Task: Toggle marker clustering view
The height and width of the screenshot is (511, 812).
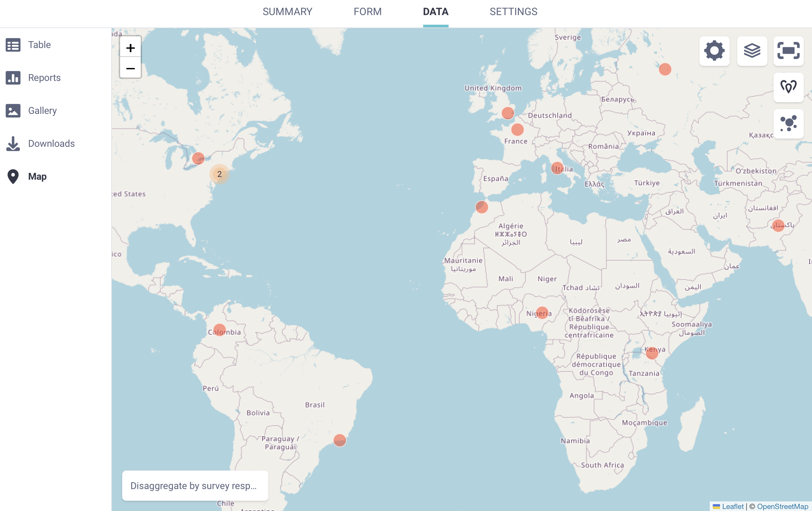Action: (x=788, y=123)
